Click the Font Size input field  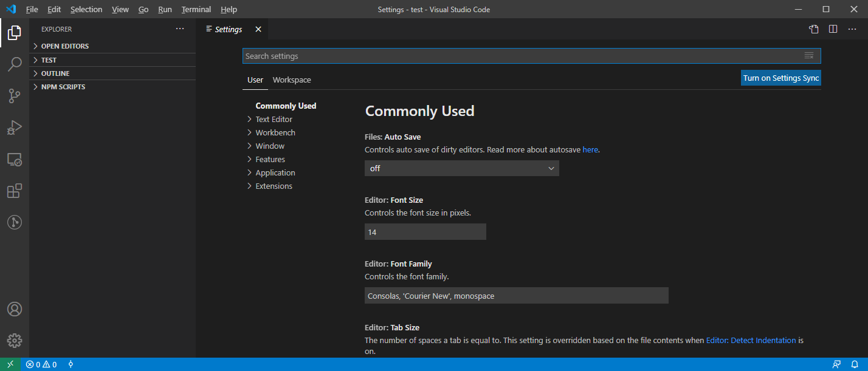tap(425, 232)
